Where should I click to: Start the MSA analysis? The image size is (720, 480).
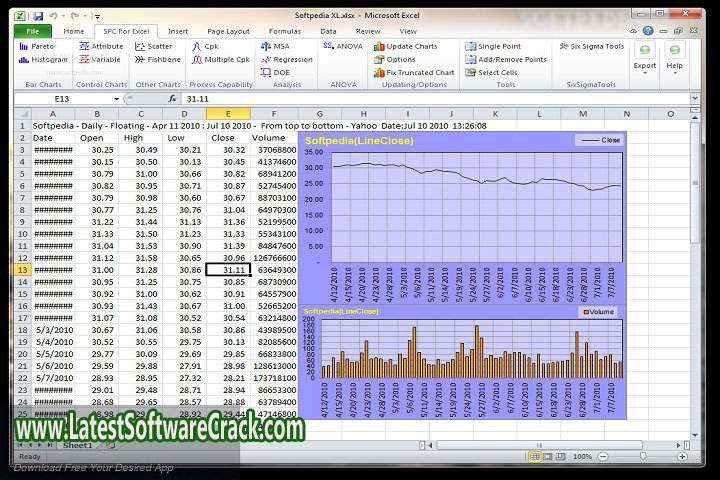tap(275, 46)
